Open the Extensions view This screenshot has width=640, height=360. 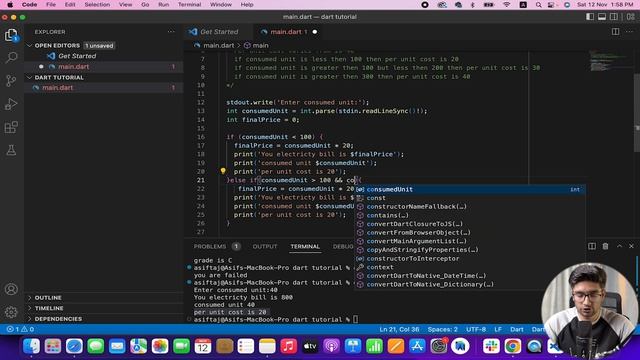click(11, 127)
